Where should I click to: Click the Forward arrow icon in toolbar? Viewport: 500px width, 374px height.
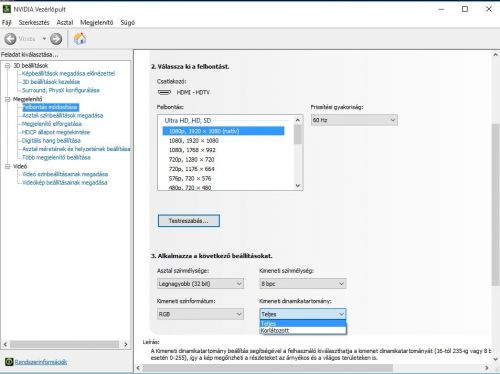pyautogui.click(x=56, y=39)
